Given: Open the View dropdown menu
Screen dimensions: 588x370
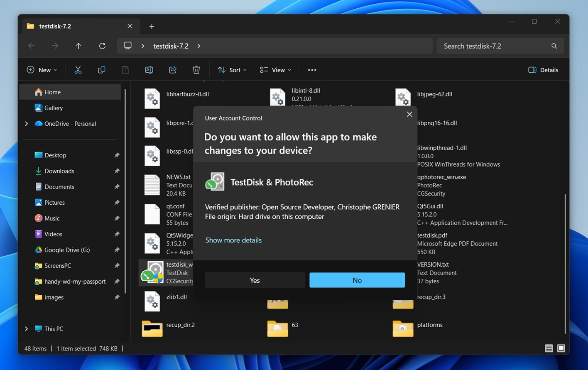Looking at the screenshot, I should (x=275, y=70).
